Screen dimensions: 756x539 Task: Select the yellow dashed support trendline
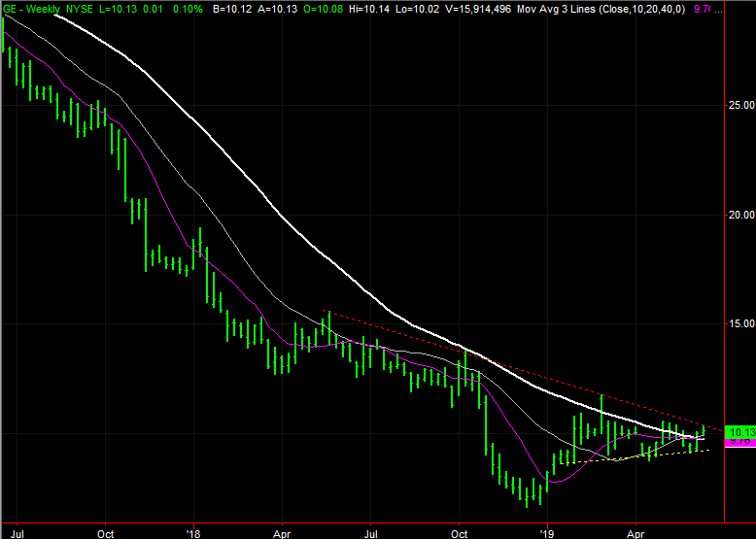pos(636,456)
